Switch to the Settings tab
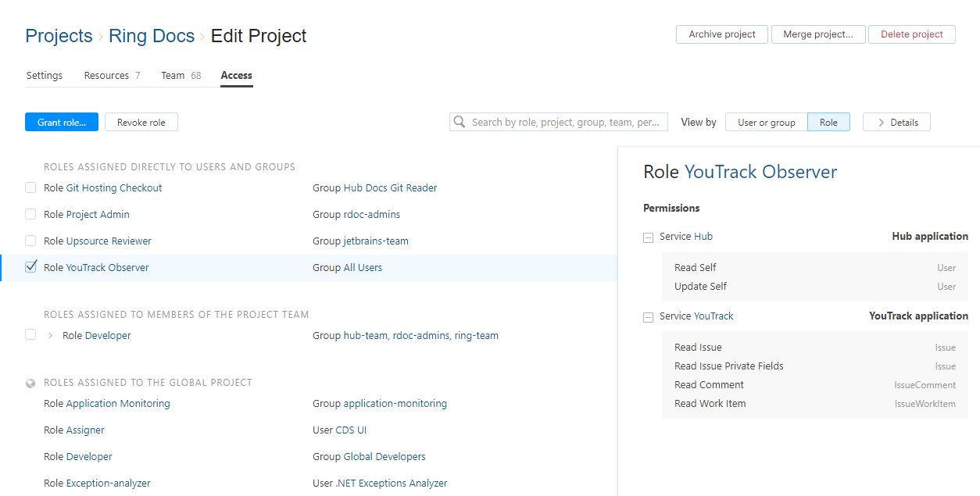Viewport: 980px width, 496px height. (x=45, y=76)
